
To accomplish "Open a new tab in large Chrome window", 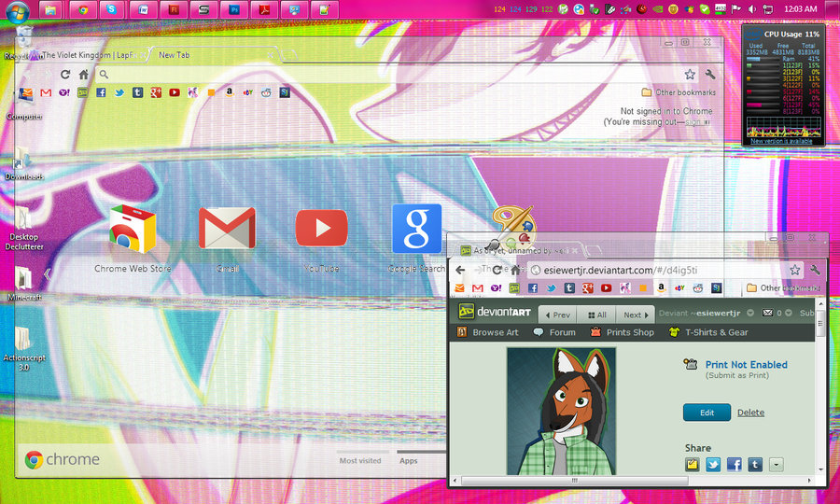I will point(289,55).
